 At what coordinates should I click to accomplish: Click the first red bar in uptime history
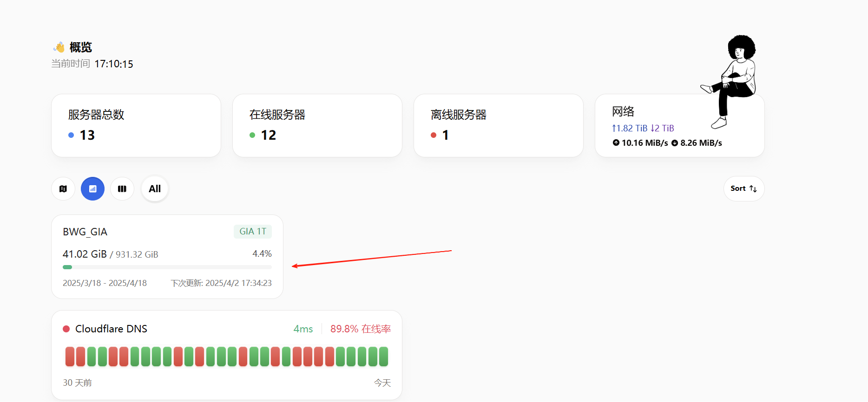click(x=70, y=357)
